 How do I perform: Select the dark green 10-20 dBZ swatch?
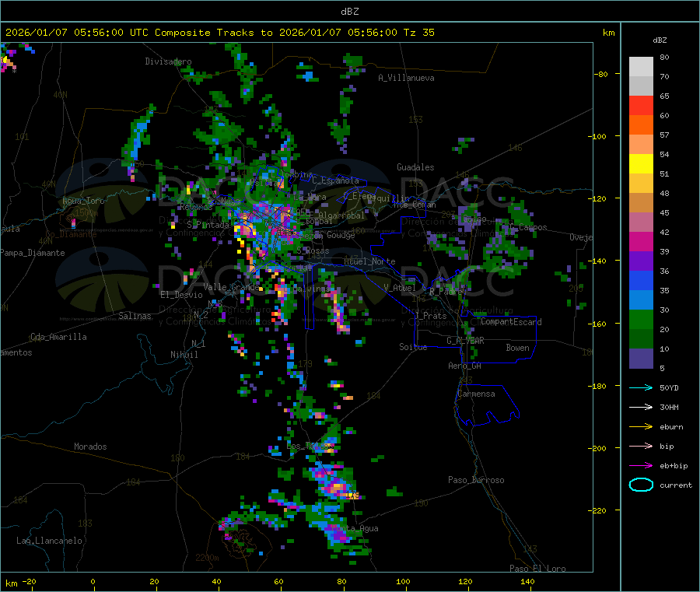[641, 339]
